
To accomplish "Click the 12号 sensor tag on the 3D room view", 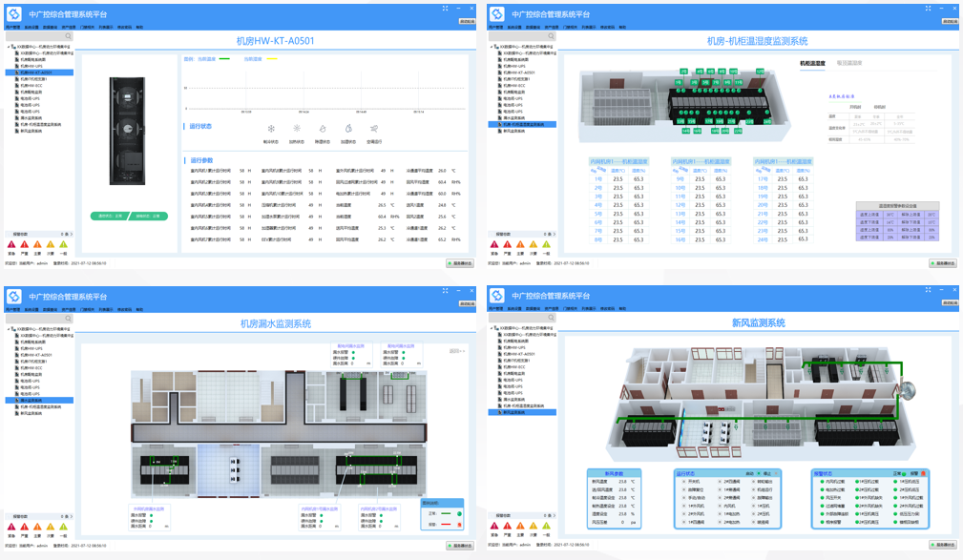I will [x=760, y=72].
